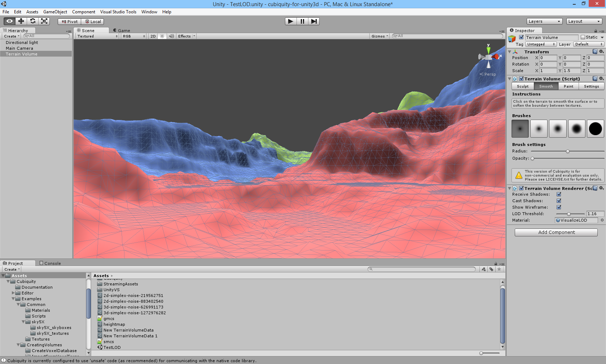606x364 pixels.
Task: Select the Rotate tool in toolbar
Action: pyautogui.click(x=33, y=21)
